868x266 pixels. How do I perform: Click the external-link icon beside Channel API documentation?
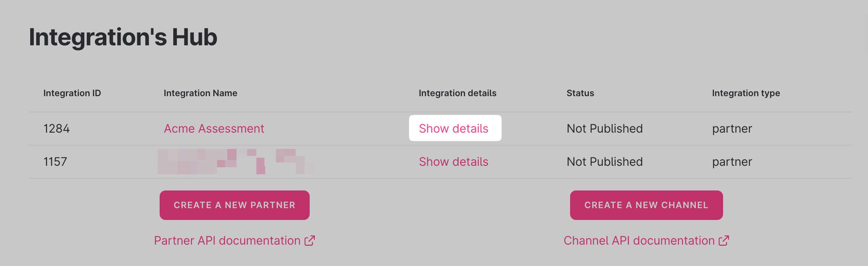(x=724, y=241)
